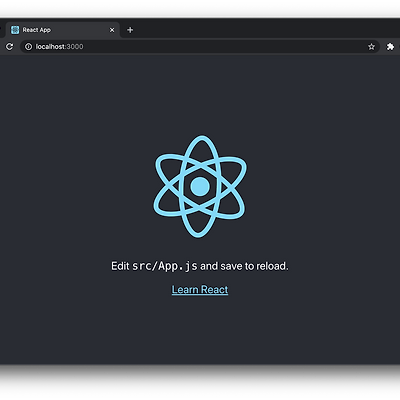Open the site information icon before localhost

(x=29, y=47)
